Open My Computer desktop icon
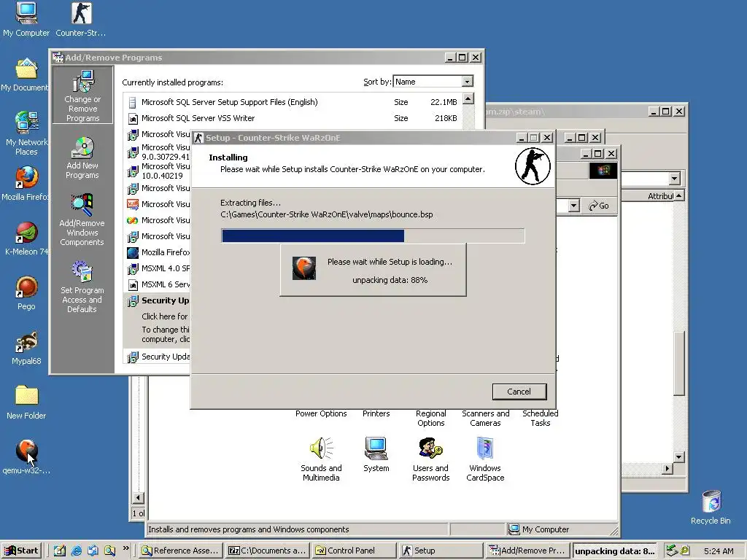 [x=26, y=19]
